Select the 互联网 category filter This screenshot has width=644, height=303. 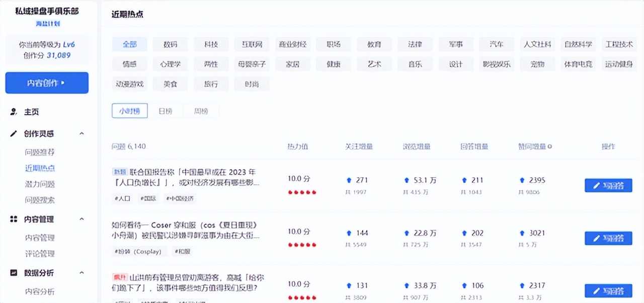pyautogui.click(x=252, y=44)
